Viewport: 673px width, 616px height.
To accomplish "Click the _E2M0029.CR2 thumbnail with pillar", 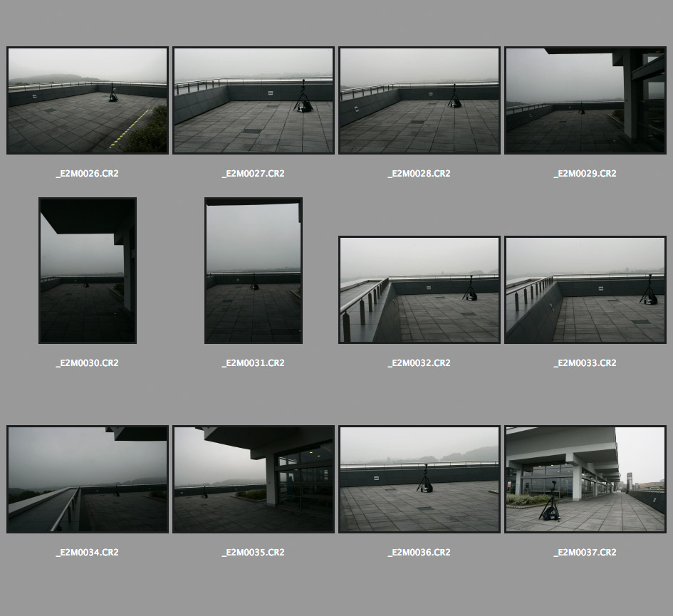I will point(585,100).
